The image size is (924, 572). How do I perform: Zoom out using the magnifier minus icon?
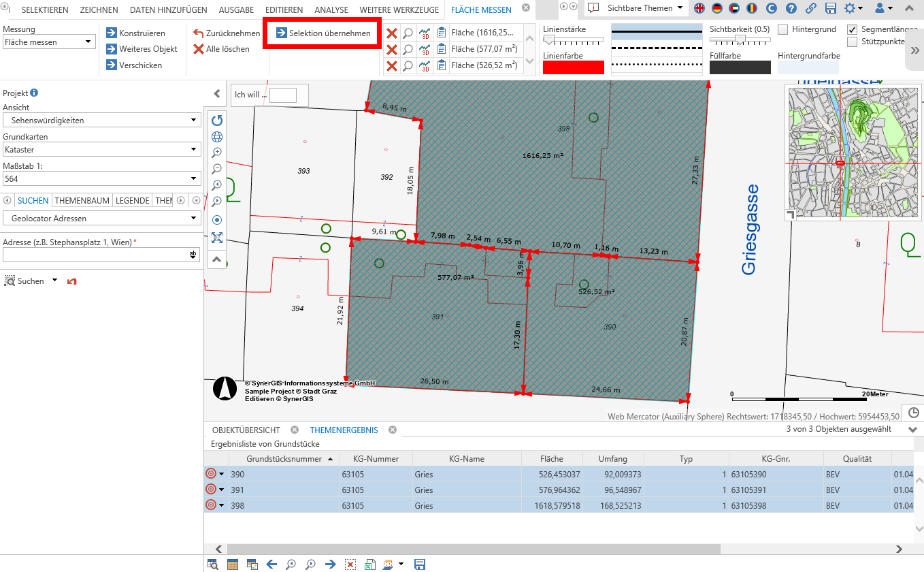pyautogui.click(x=217, y=169)
